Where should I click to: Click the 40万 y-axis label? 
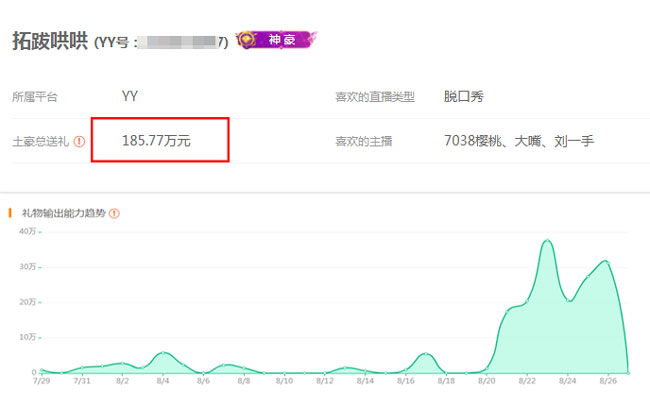(27, 232)
